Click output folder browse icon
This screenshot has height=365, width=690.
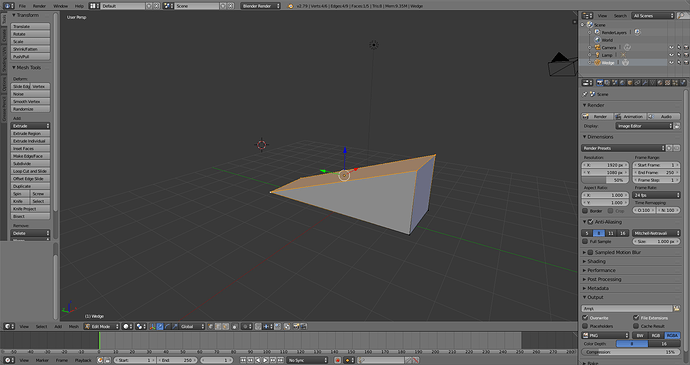coord(676,309)
